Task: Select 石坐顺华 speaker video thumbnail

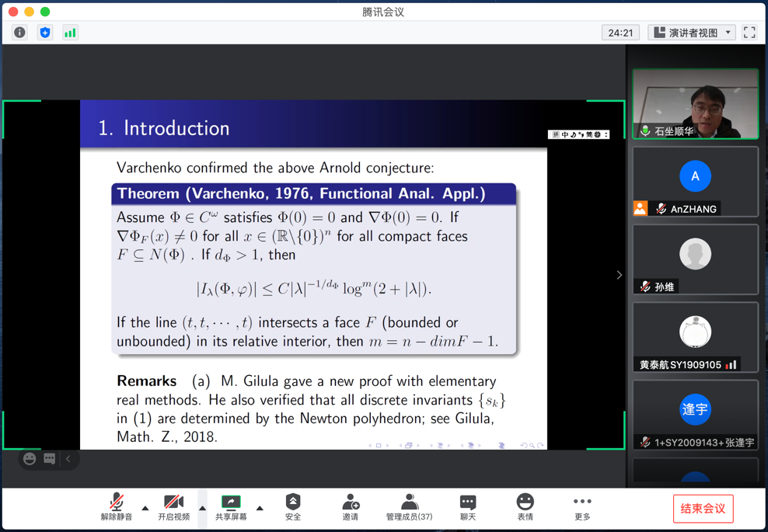Action: tap(695, 104)
